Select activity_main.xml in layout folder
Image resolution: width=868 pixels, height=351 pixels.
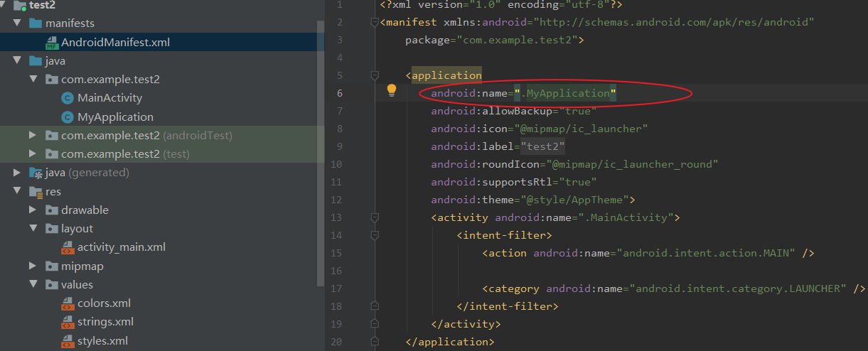point(122,247)
